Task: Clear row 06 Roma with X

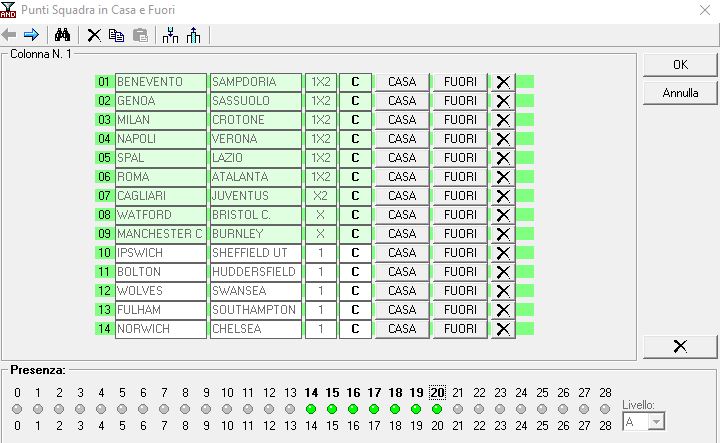Action: tap(503, 177)
